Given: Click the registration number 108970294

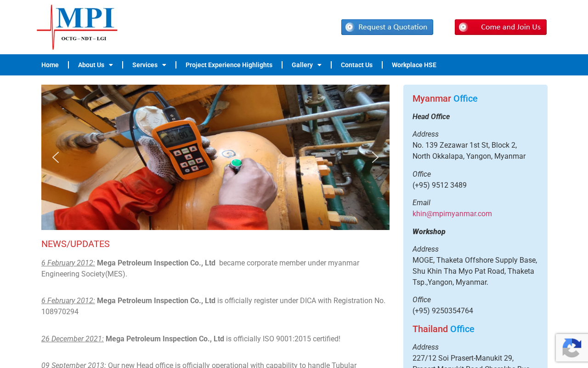Looking at the screenshot, I should pyautogui.click(x=60, y=312).
